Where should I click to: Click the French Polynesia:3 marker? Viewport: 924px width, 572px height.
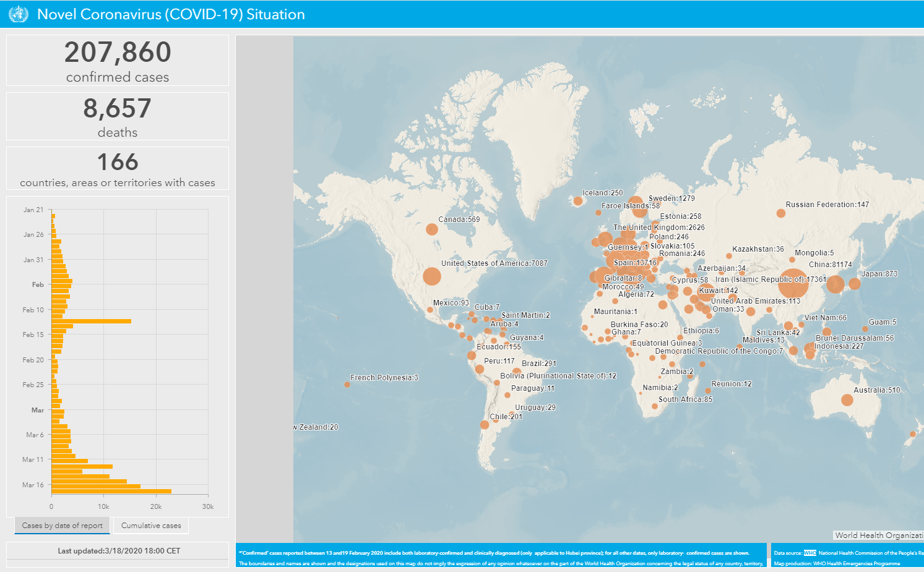pyautogui.click(x=348, y=384)
